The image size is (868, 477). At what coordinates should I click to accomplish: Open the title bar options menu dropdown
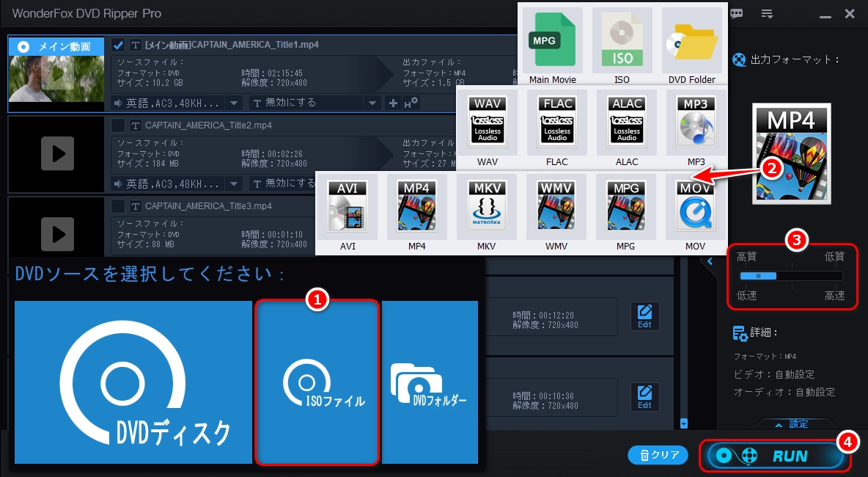click(768, 14)
